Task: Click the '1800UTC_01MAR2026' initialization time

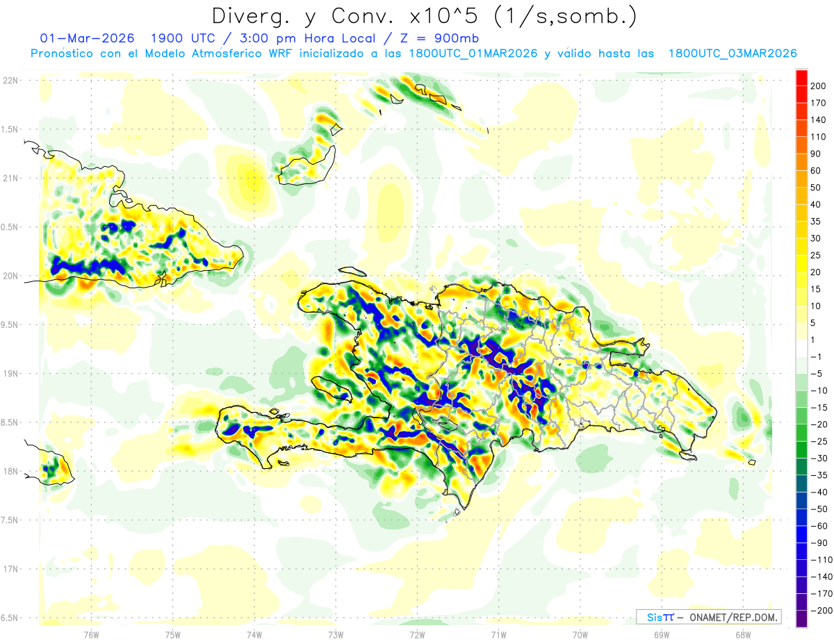Action: click(x=473, y=53)
